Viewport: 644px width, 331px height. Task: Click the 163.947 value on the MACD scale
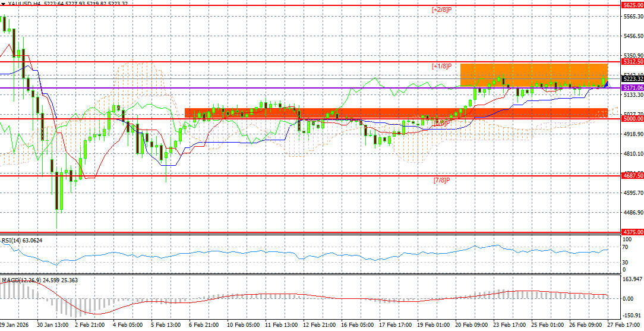click(633, 279)
